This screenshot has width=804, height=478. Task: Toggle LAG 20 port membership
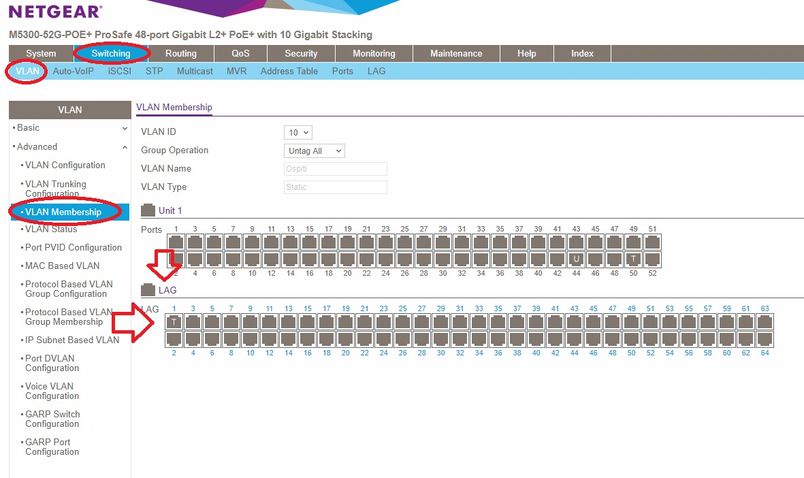(x=346, y=339)
